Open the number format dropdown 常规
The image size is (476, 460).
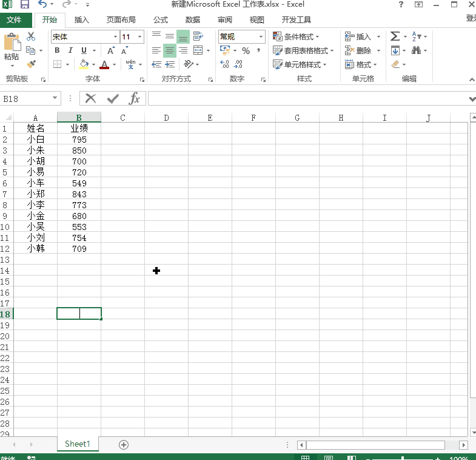pyautogui.click(x=261, y=37)
